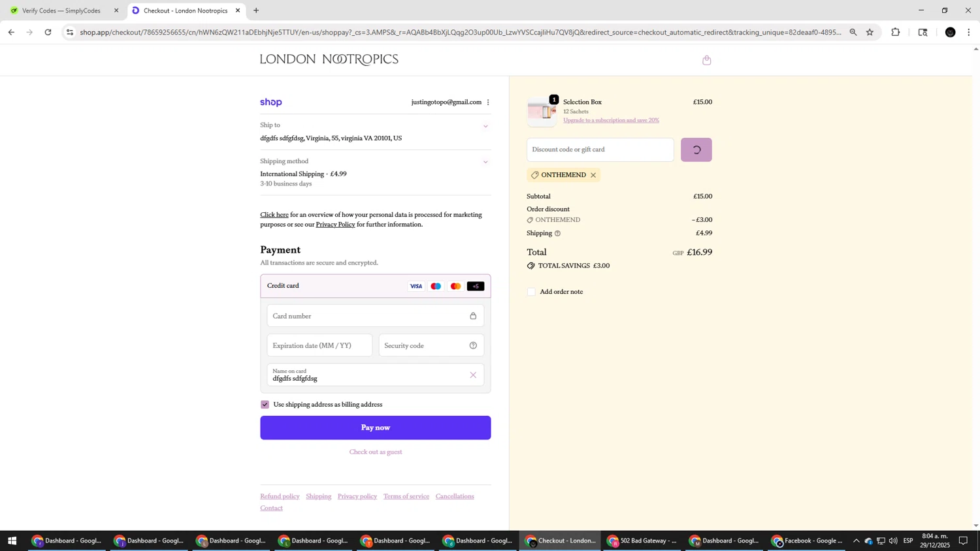Viewport: 980px width, 551px height.
Task: Expand the Ship to address section
Action: pos(485,127)
